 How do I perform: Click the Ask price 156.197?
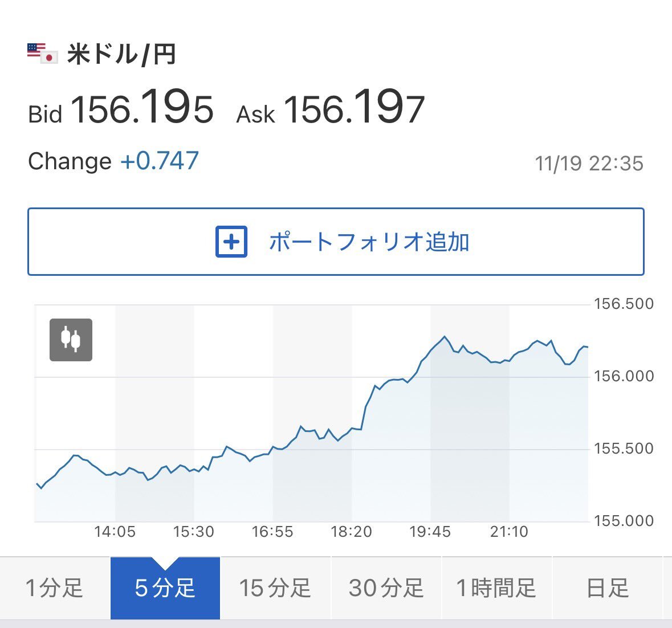pos(354,109)
